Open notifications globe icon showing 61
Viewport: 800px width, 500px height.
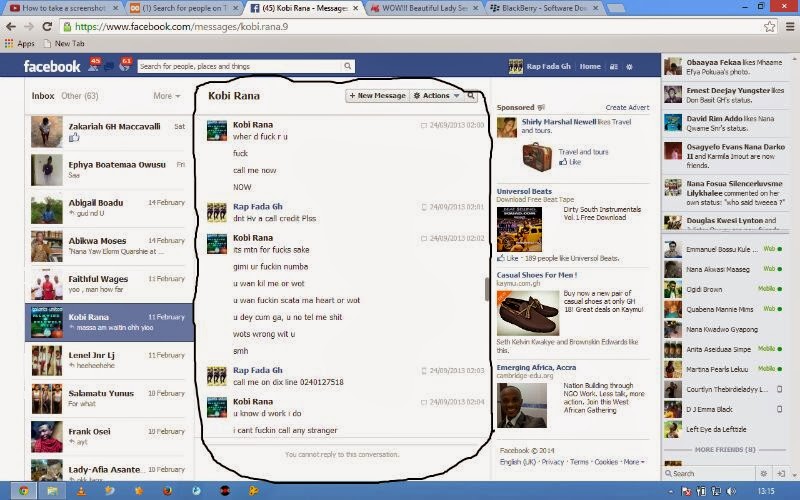124,65
